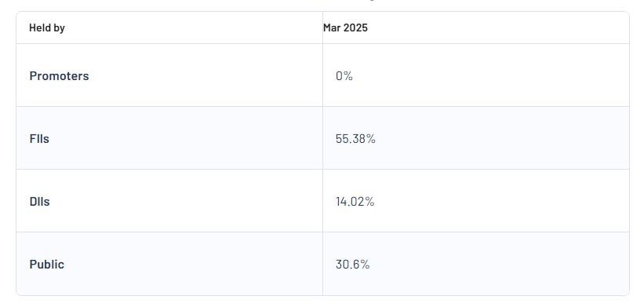Click the "Held by" column header
Screen dimensions: 644x307
coord(47,28)
